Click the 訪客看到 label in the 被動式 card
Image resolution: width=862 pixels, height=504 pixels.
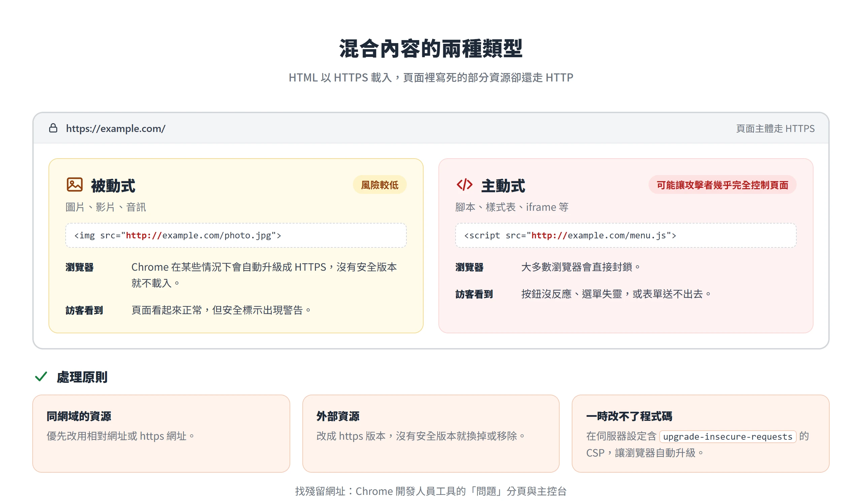[x=84, y=310]
